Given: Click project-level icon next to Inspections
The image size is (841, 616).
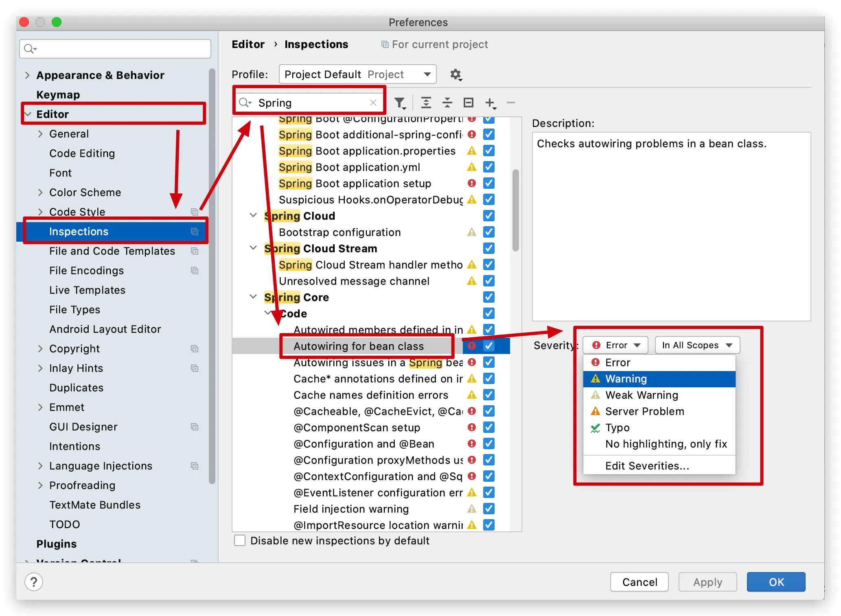Looking at the screenshot, I should point(195,232).
